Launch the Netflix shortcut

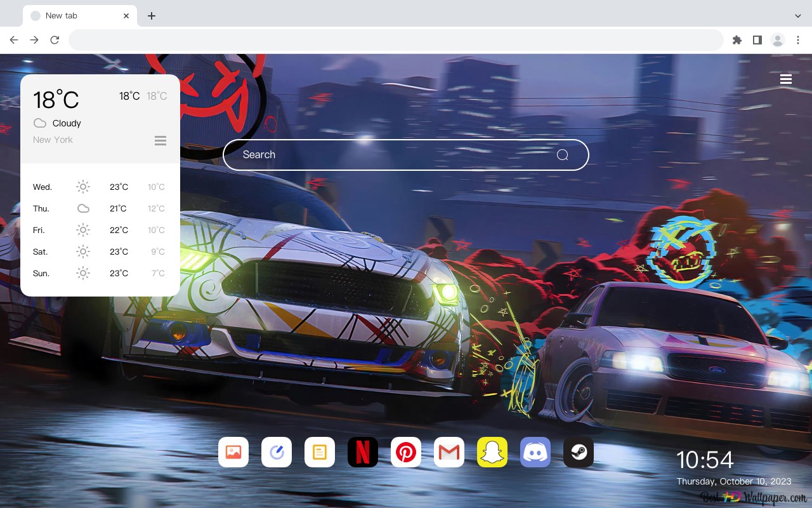tap(363, 452)
